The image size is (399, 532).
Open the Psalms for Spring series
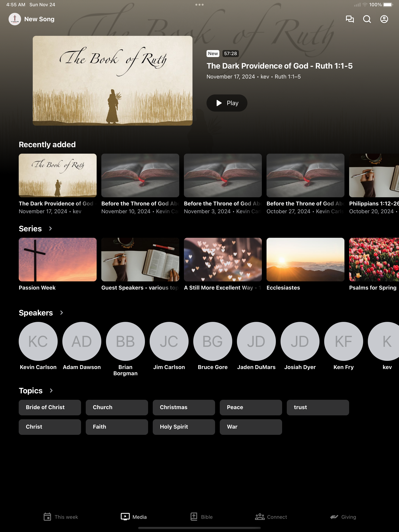coord(374,260)
